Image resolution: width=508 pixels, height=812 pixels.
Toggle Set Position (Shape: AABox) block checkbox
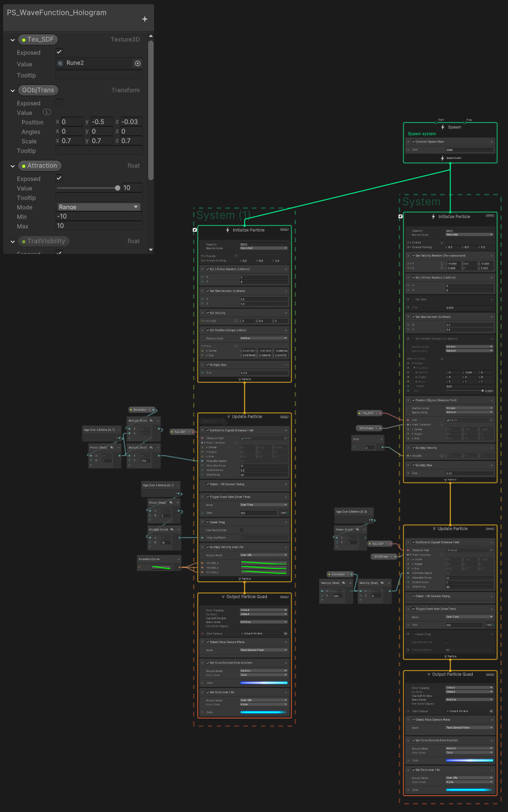click(x=208, y=331)
